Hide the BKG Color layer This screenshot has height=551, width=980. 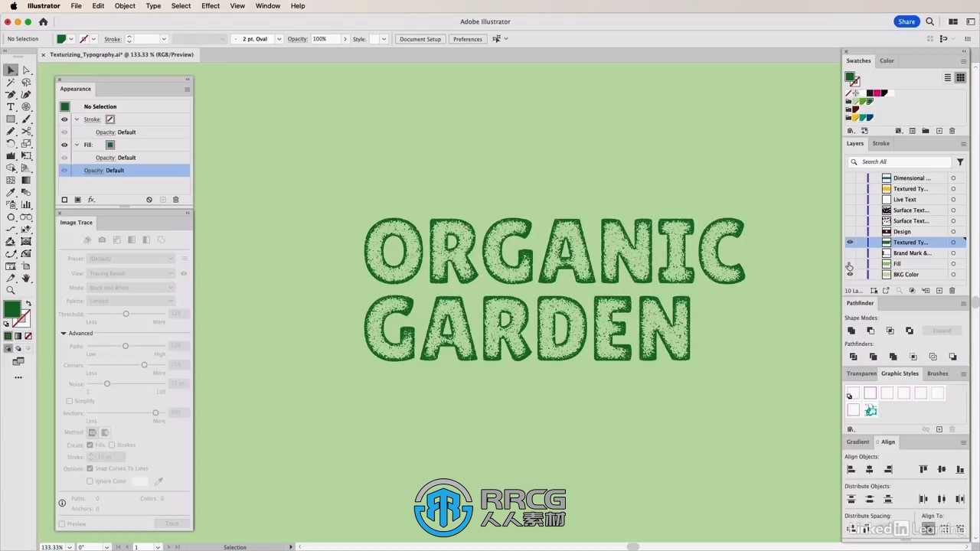[850, 275]
